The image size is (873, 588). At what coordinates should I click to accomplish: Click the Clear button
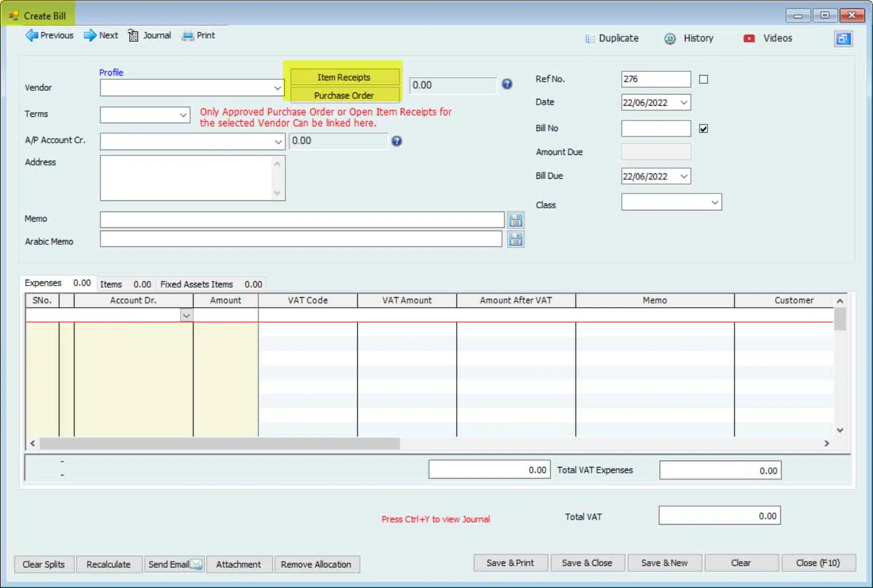[741, 563]
